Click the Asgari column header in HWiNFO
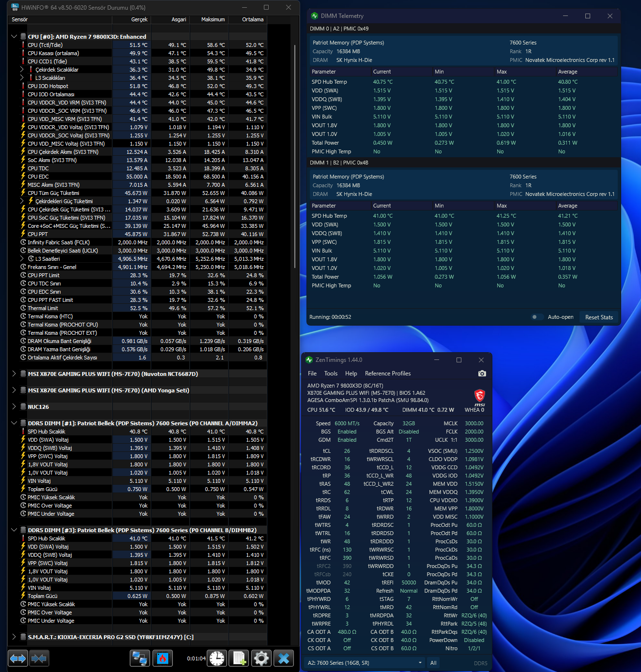This screenshot has height=672, width=641. tap(170, 20)
